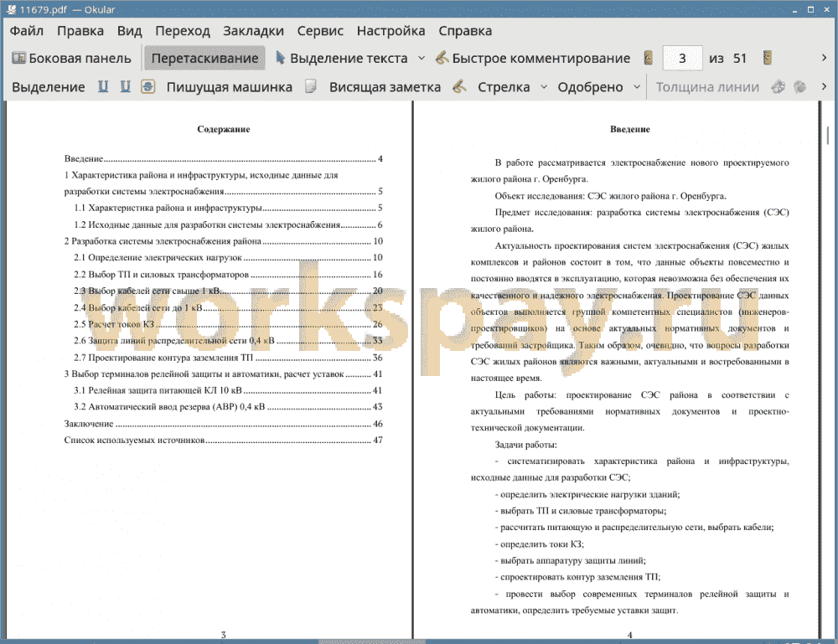Select the strikeout annotation icon
Viewport: 838px width, 644px height.
pyautogui.click(x=148, y=86)
